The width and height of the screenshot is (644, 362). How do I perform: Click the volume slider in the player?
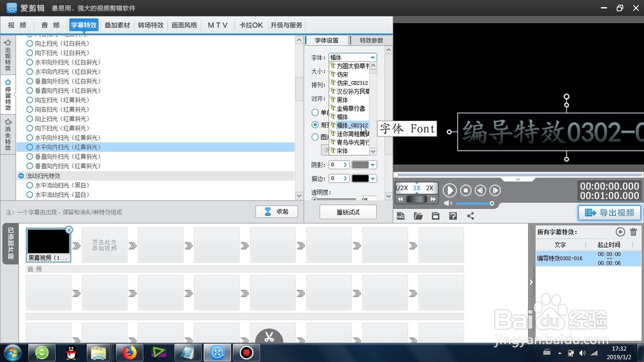(473, 204)
